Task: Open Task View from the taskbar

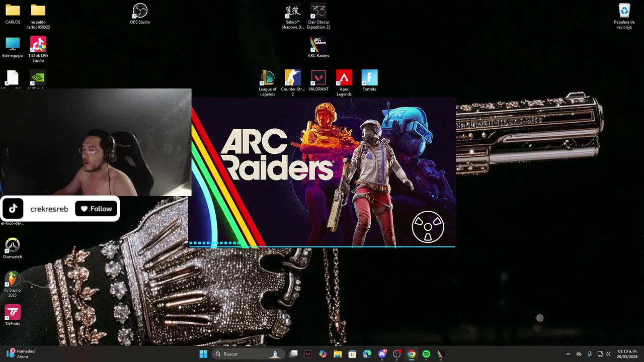Action: pos(294,354)
